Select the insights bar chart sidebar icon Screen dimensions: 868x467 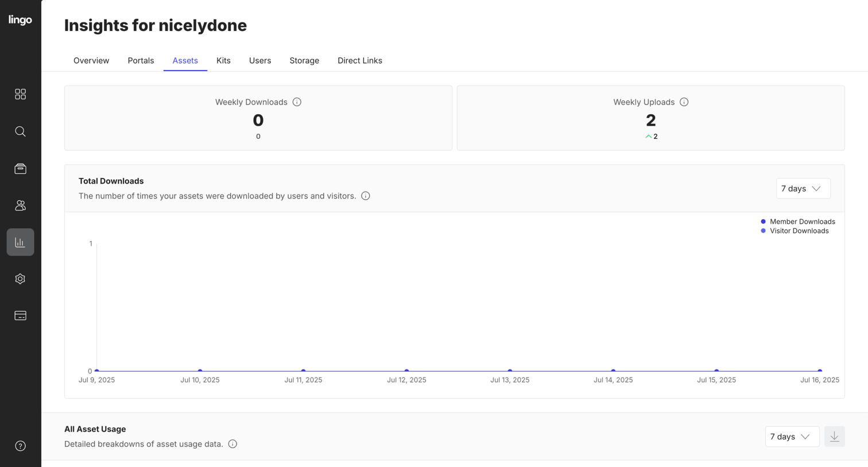(x=20, y=242)
